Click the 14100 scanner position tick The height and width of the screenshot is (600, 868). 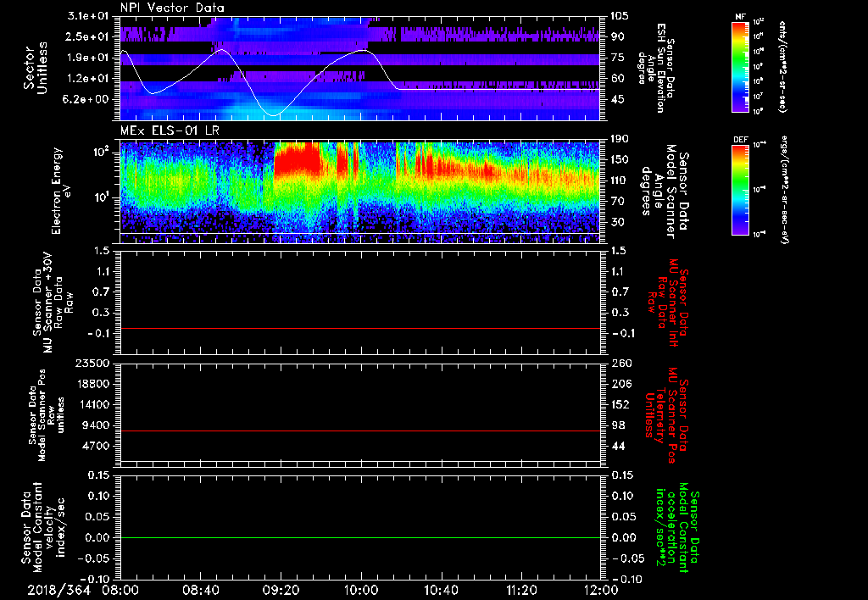tap(93, 404)
